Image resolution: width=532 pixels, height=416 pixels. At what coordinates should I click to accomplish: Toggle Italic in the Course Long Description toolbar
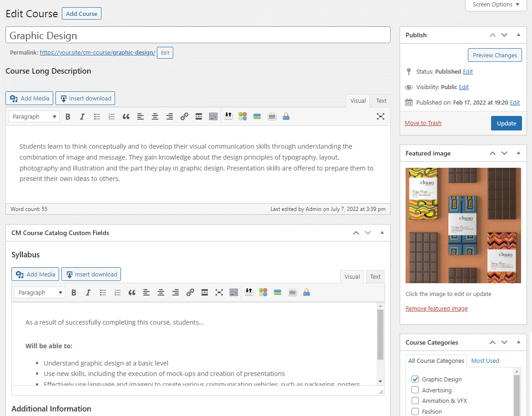82,117
